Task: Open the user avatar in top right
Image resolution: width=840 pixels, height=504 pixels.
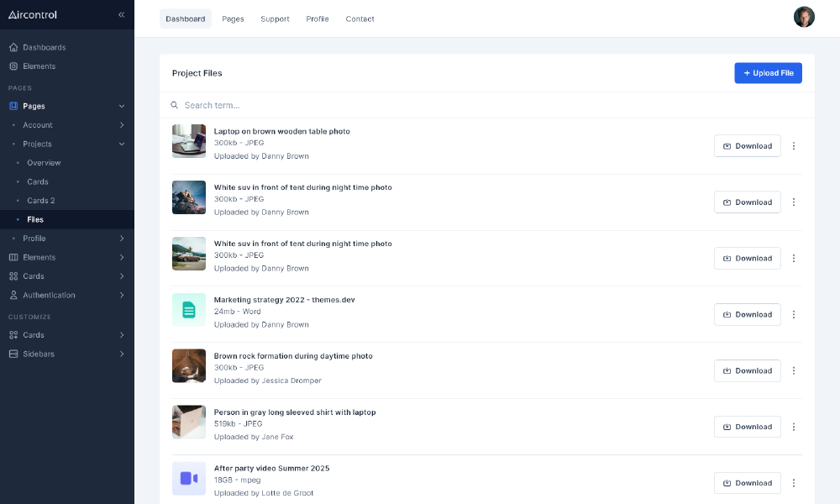Action: (804, 18)
